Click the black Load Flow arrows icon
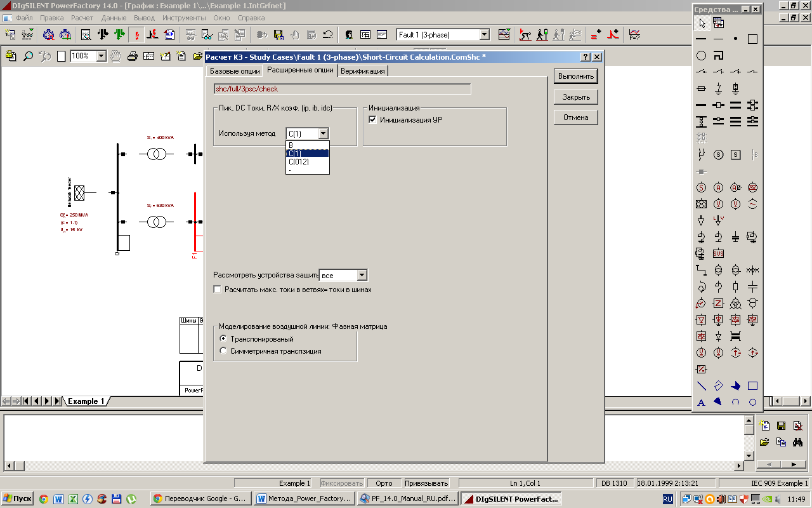Image resolution: width=812 pixels, height=508 pixels. pos(103,34)
